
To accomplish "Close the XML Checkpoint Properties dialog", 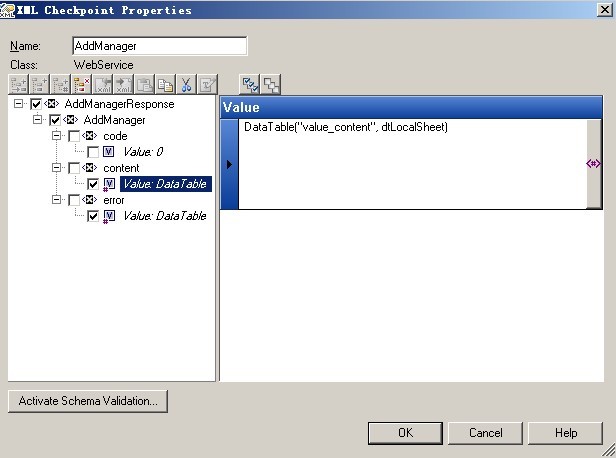I will [x=605, y=9].
